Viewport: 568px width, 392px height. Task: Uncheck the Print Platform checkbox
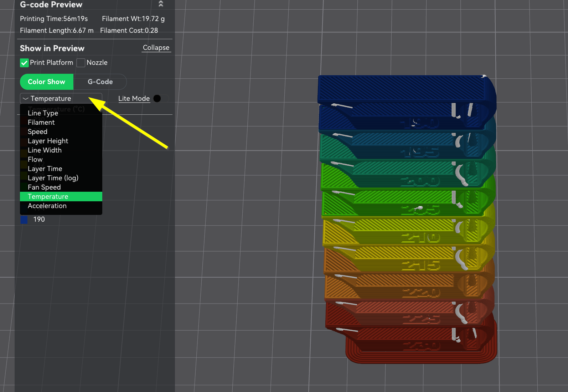click(24, 63)
